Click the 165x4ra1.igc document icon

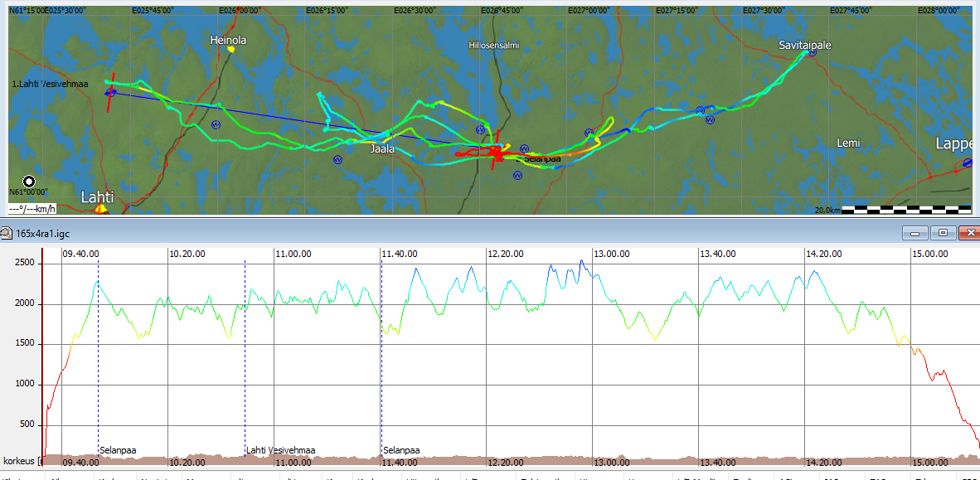coord(7,233)
